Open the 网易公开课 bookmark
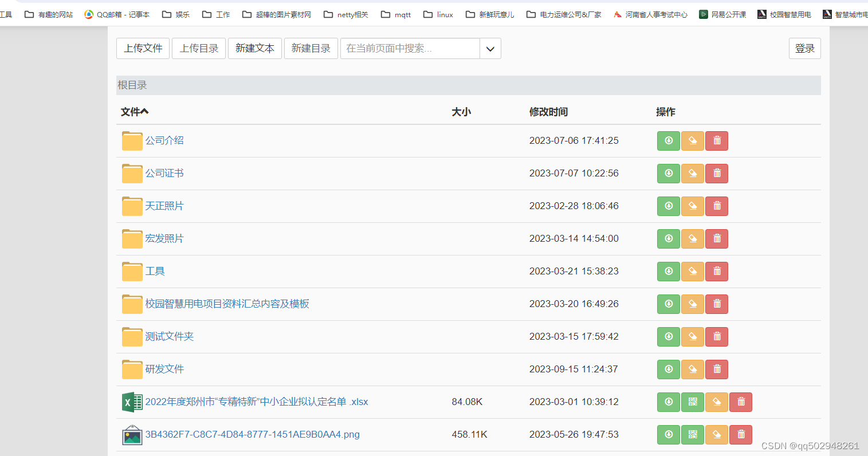The height and width of the screenshot is (456, 868). (722, 14)
